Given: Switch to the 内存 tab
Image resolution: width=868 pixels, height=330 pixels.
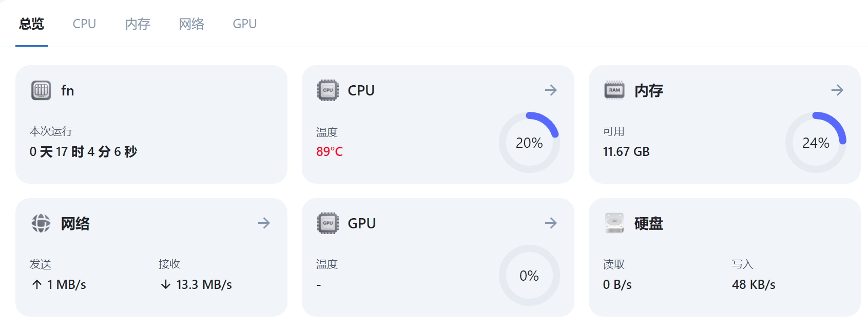Looking at the screenshot, I should click(x=138, y=24).
